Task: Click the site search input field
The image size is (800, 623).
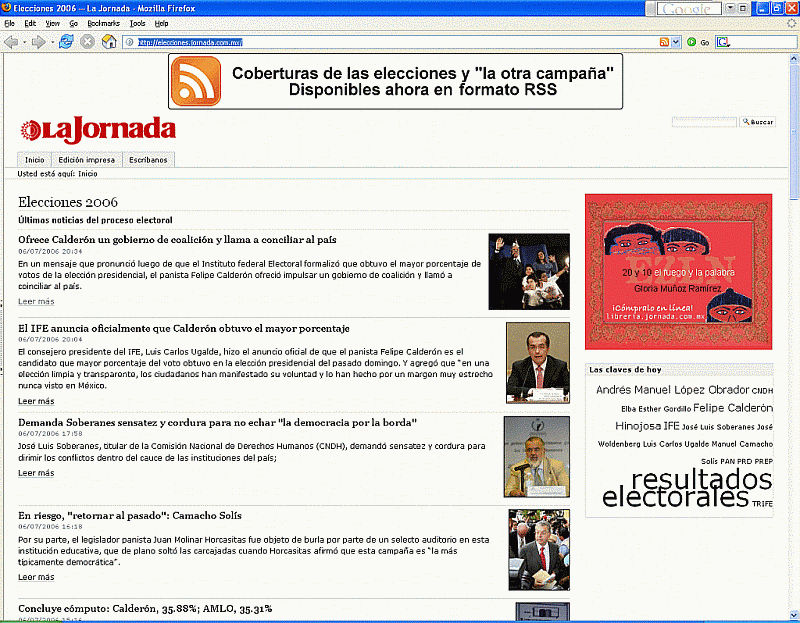Action: [x=704, y=122]
